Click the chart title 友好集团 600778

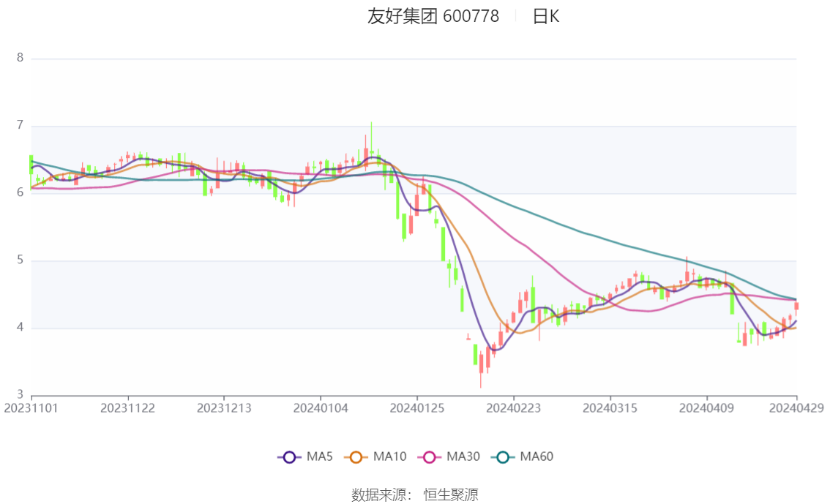433,16
